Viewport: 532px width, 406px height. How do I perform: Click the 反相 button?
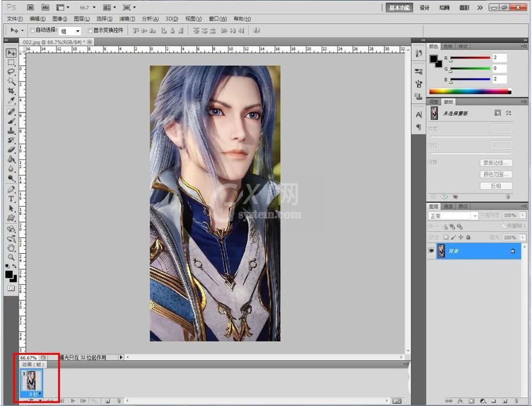point(496,186)
